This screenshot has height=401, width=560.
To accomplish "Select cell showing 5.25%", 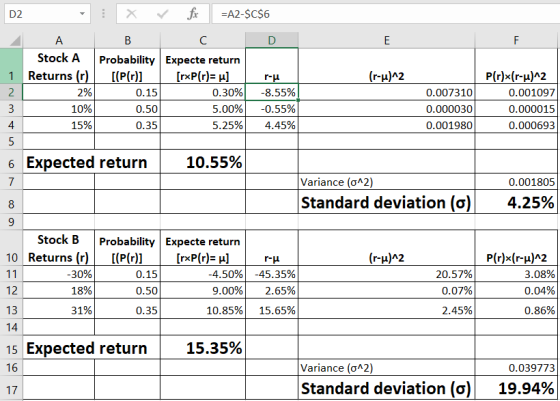I will coord(203,125).
